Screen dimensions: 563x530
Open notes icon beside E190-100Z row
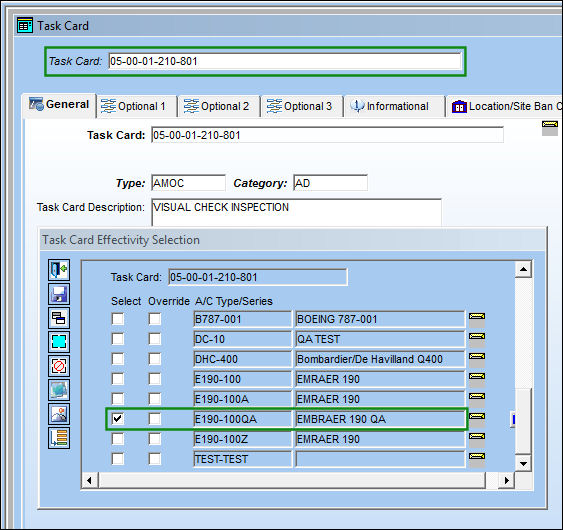[x=477, y=440]
